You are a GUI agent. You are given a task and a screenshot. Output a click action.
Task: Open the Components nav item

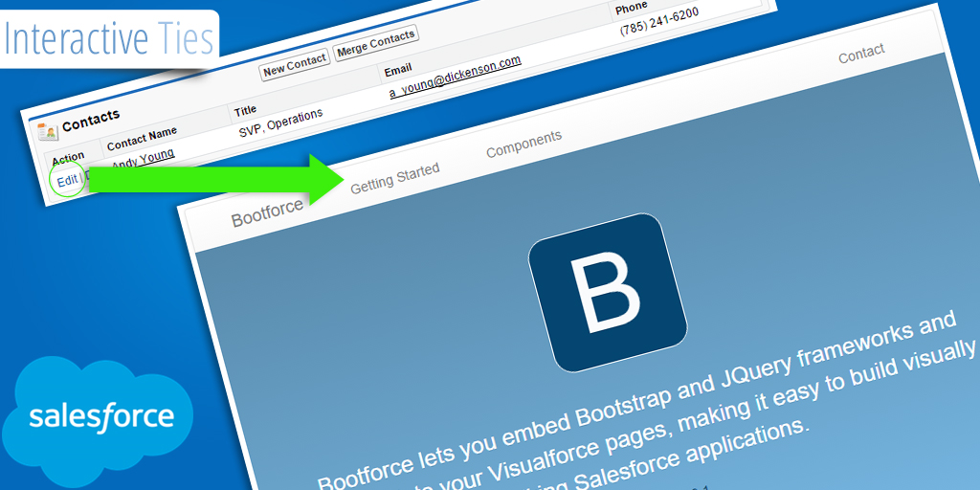point(523,145)
